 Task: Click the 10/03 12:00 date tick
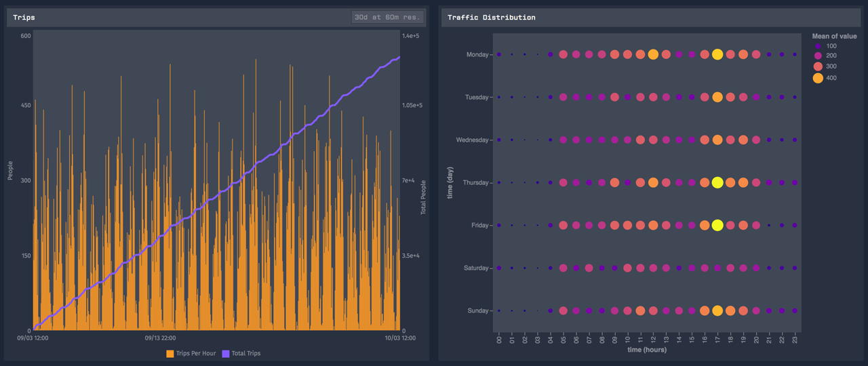coord(400,337)
